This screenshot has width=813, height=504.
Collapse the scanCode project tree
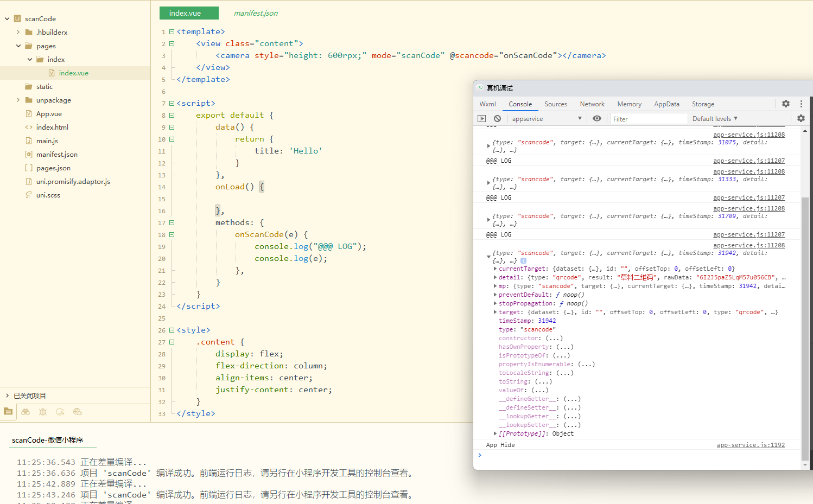coord(7,18)
